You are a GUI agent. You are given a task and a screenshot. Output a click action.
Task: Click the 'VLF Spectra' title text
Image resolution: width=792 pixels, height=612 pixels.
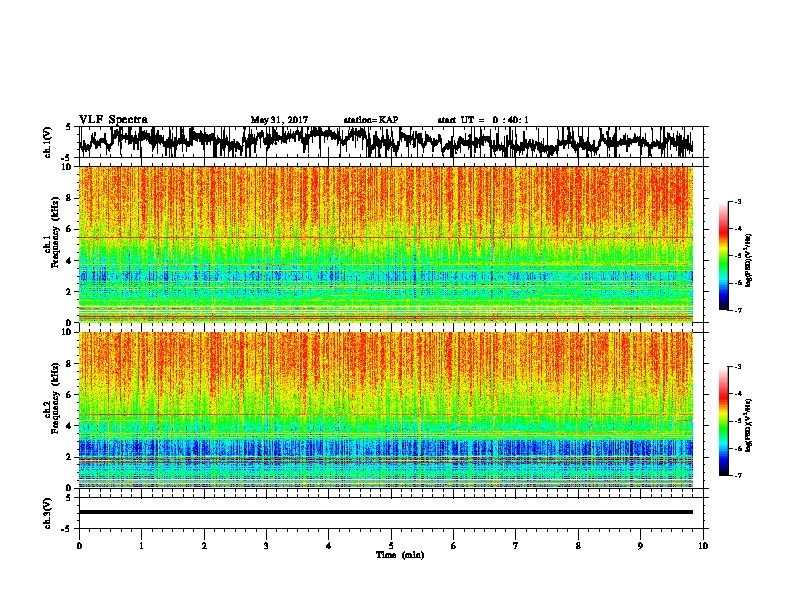pyautogui.click(x=113, y=119)
